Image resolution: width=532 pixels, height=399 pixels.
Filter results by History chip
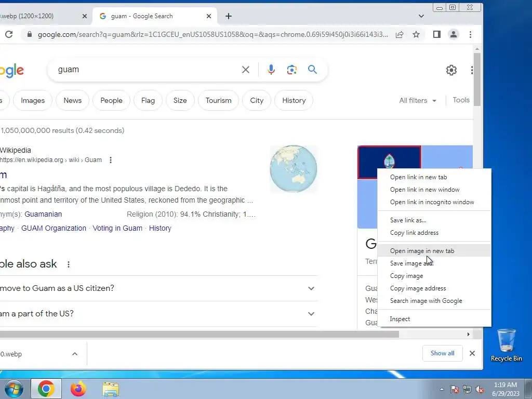pos(294,100)
